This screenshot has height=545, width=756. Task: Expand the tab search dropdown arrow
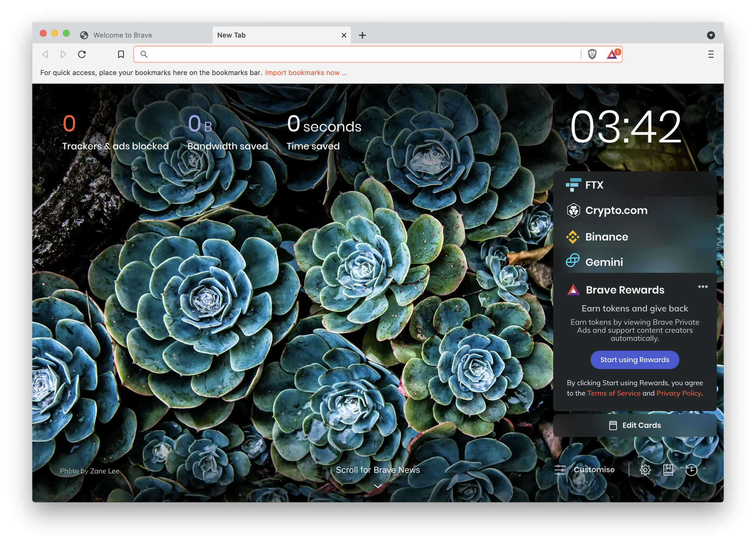pyautogui.click(x=711, y=35)
